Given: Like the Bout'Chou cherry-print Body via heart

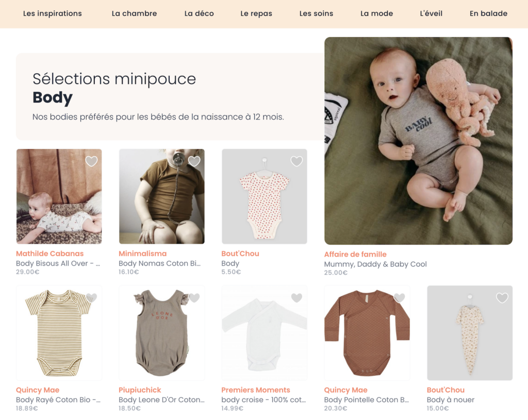Looking at the screenshot, I should [296, 161].
